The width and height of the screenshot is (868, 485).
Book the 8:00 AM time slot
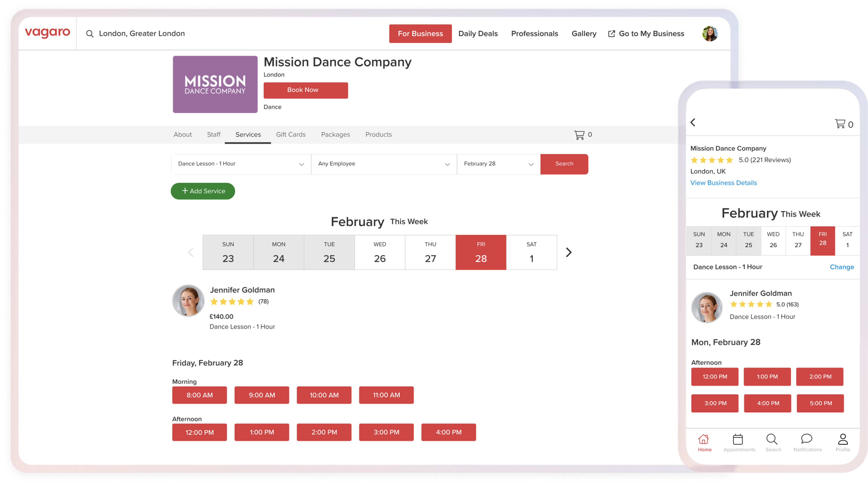tap(199, 395)
